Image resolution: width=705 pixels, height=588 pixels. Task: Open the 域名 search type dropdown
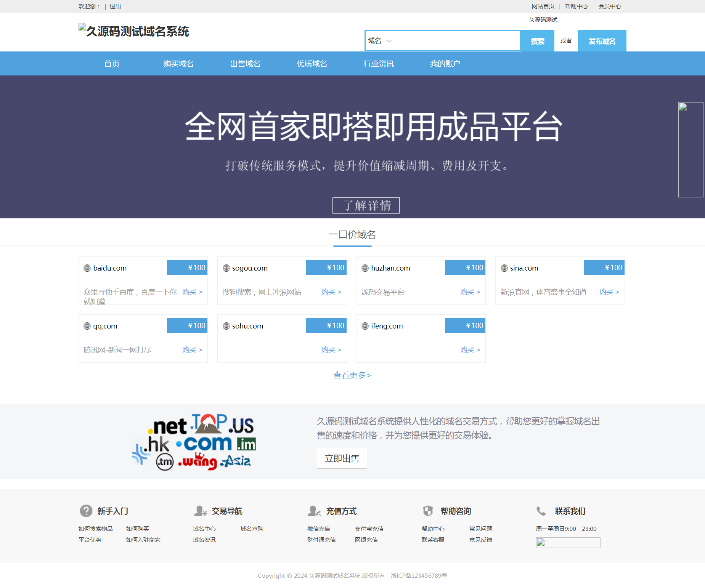[x=379, y=41]
